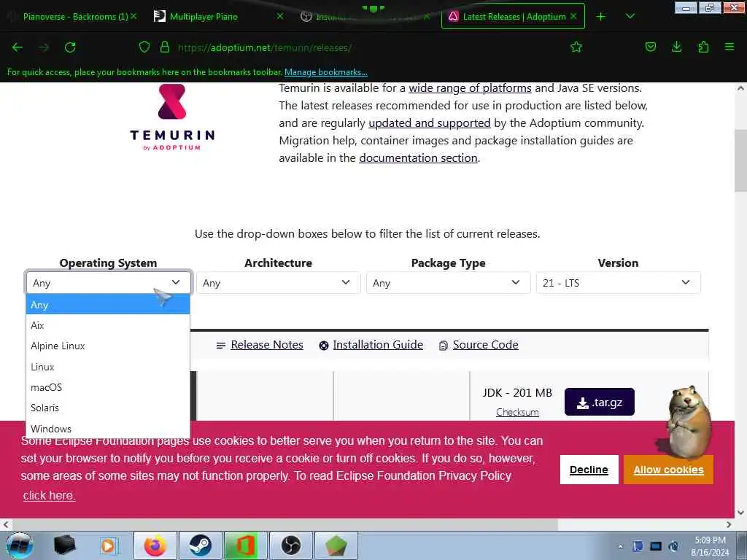This screenshot has width=747, height=560.
Task: Click the scroll right arrow at page bottom
Action: click(x=729, y=524)
